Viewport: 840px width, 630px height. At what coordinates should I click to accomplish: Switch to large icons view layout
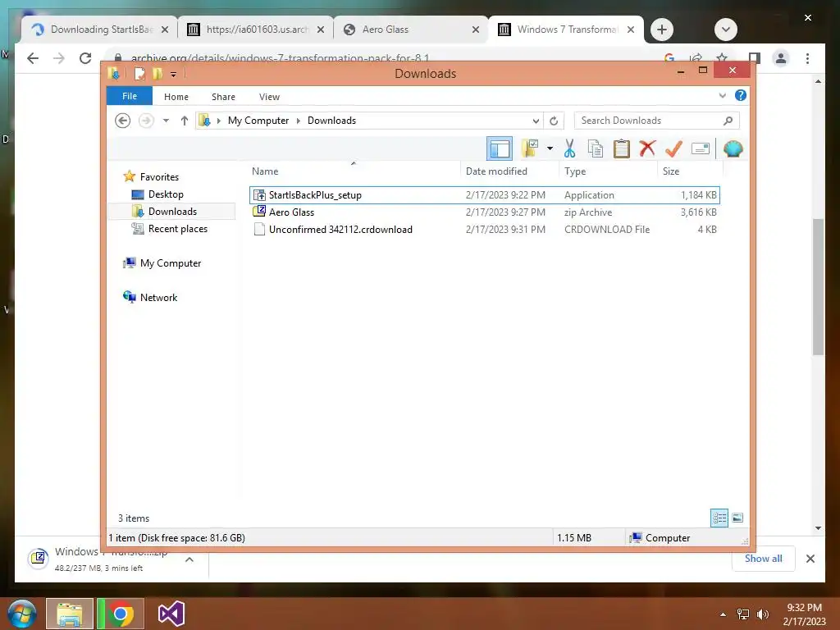click(737, 518)
